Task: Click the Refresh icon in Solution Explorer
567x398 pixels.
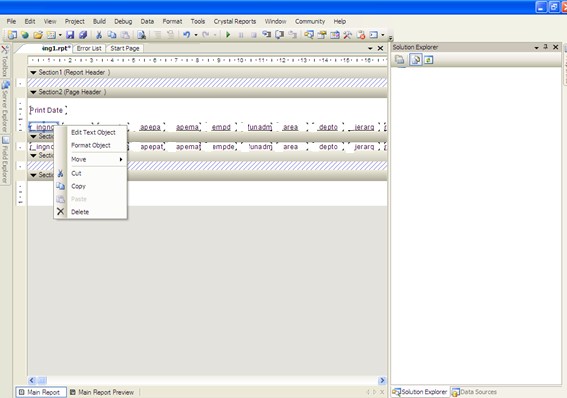Action: [x=429, y=60]
